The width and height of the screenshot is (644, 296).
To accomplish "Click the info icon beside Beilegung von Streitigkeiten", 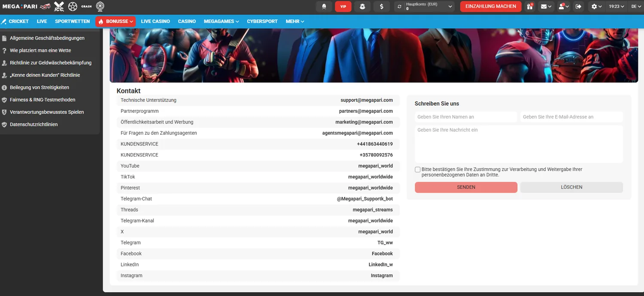I will point(4,88).
